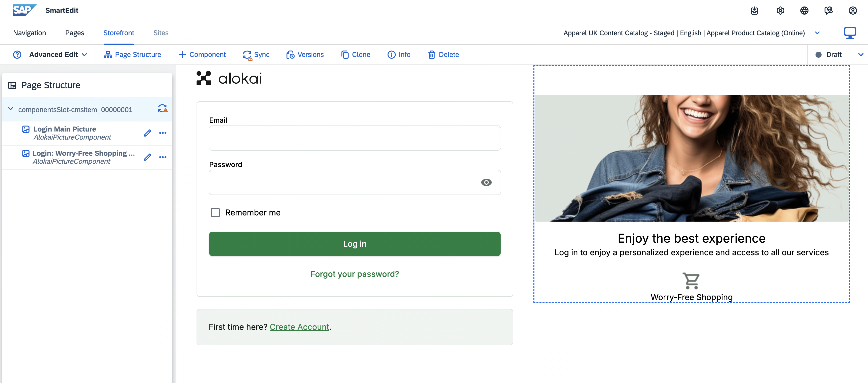868x383 pixels.
Task: Switch to the Pages tab
Action: tap(74, 33)
